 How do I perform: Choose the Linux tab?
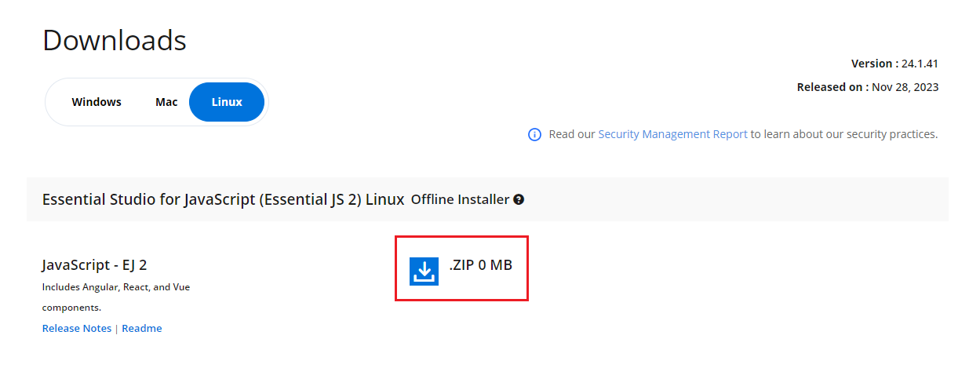click(227, 102)
